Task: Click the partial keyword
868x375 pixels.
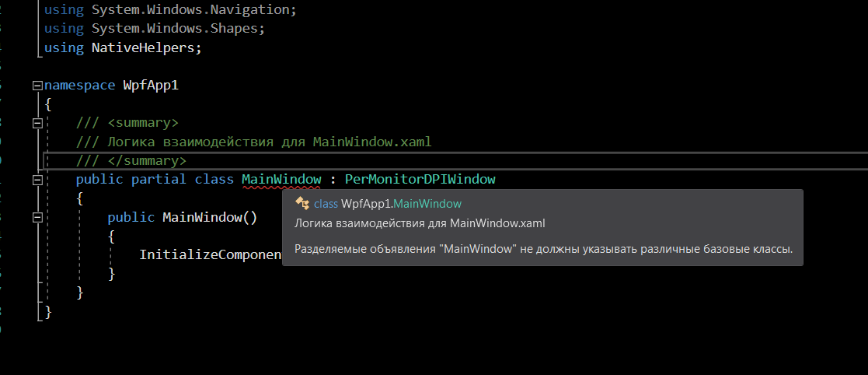Action: point(159,180)
